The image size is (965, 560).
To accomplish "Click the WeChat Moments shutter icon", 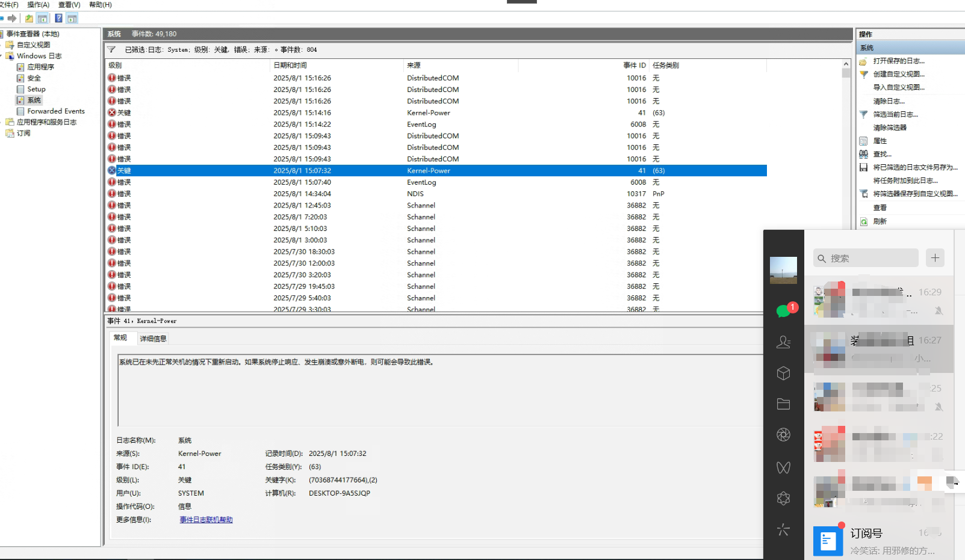I will coord(783,435).
